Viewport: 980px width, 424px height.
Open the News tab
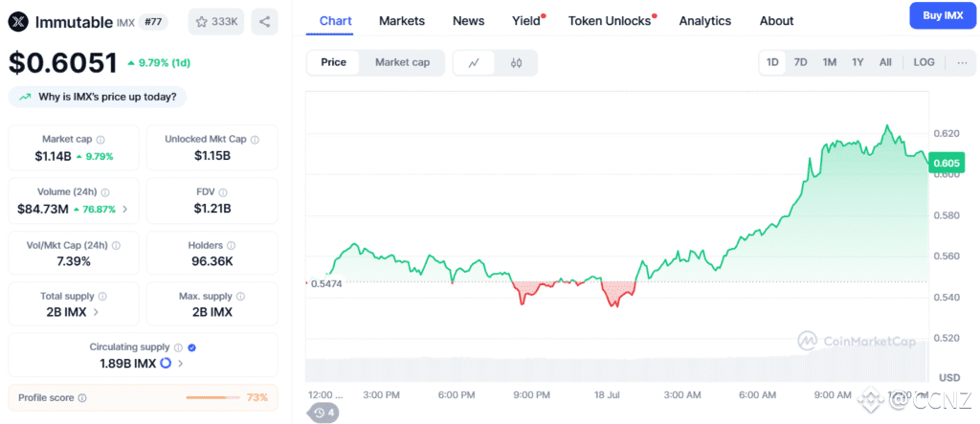469,21
